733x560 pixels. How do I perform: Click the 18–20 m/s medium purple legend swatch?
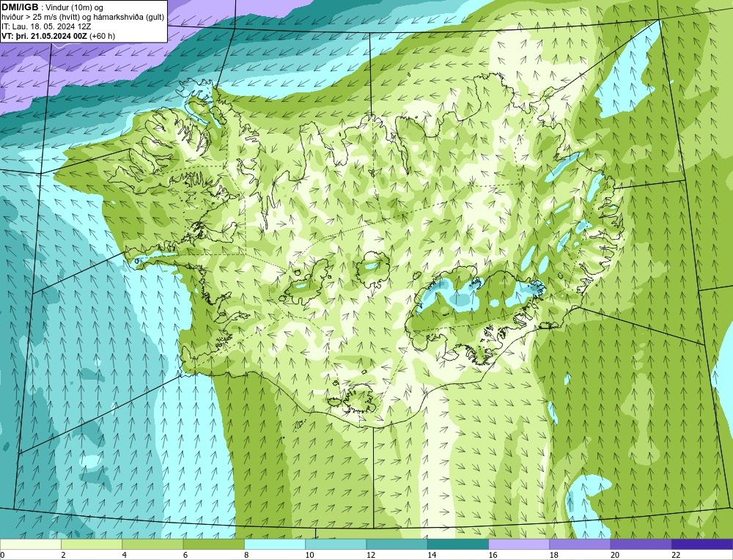(x=580, y=544)
